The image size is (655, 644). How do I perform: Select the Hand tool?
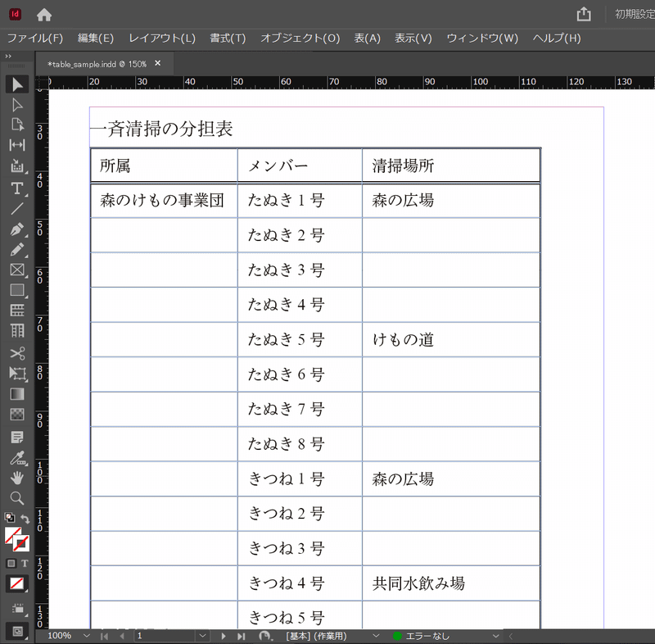coord(17,478)
